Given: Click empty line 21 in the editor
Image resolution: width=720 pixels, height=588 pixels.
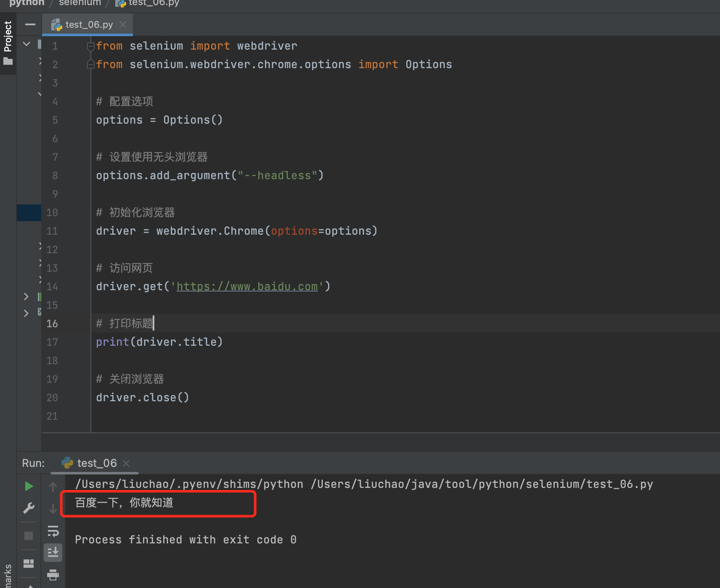Looking at the screenshot, I should 405,416.
